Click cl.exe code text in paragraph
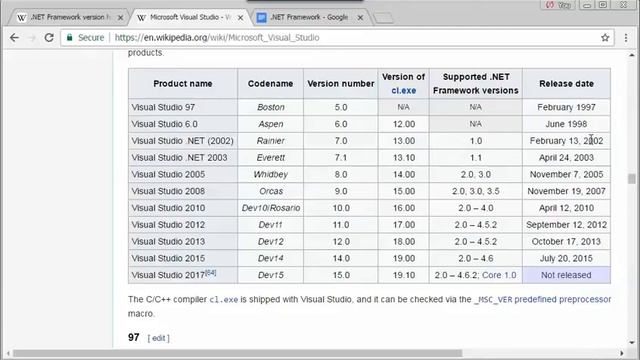Image resolution: width=640 pixels, height=360 pixels. [x=224, y=300]
